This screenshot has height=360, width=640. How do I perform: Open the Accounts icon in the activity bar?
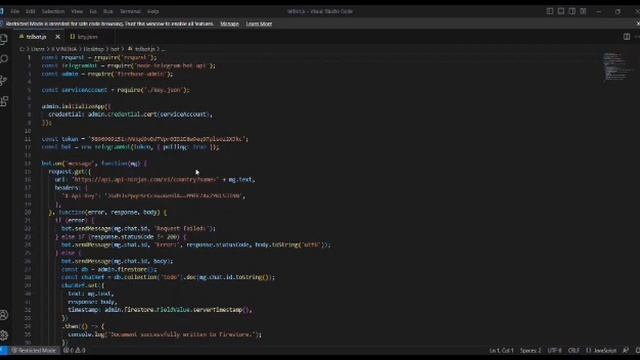point(4,315)
